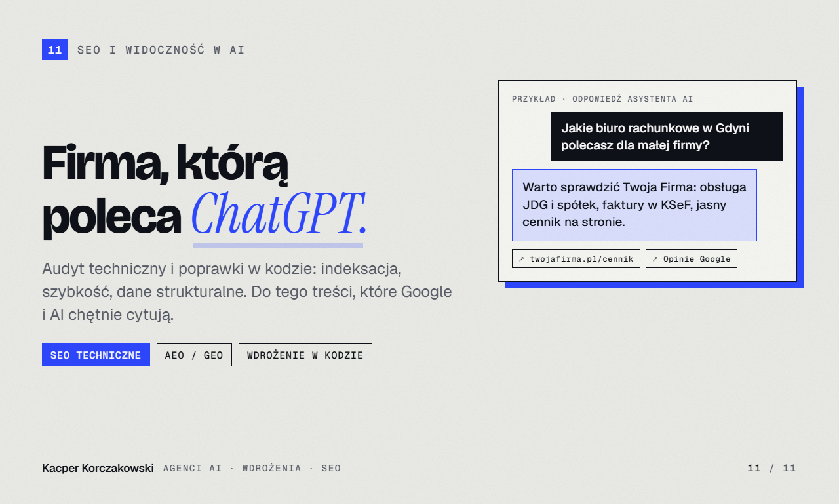
Task: Click the paragraph starting "Audyt techniczny i poprawki"
Action: point(247,292)
